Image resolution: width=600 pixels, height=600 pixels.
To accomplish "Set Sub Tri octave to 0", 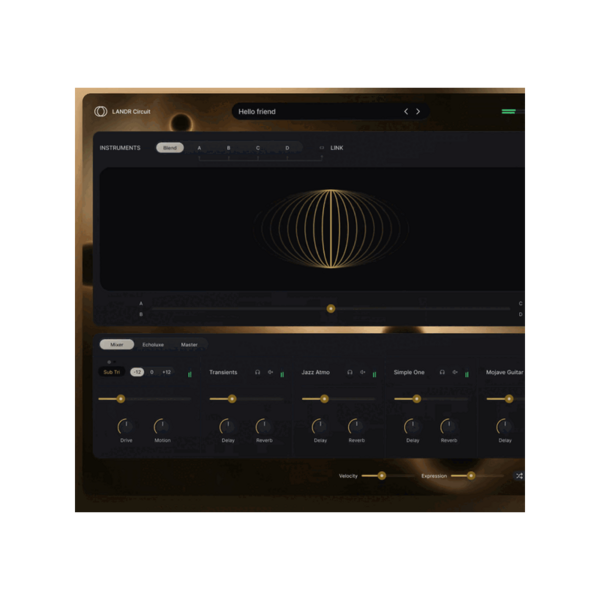I will click(152, 372).
